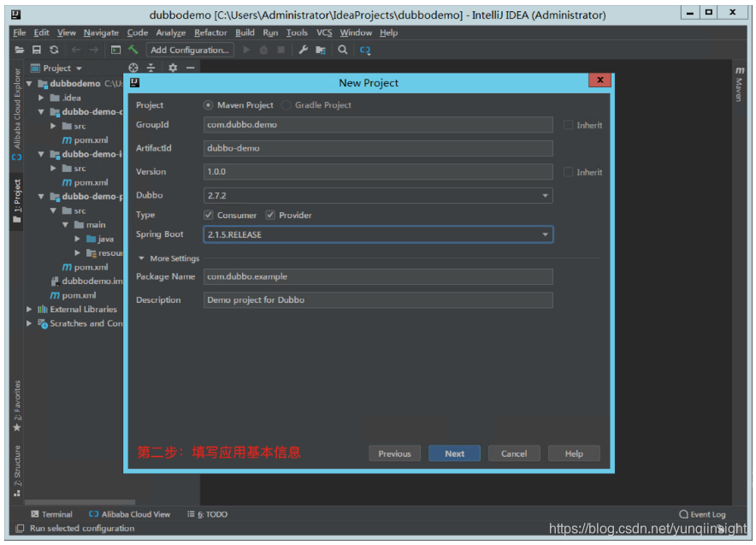This screenshot has width=756, height=545.
Task: Open the Project view selector dropdown
Action: pos(57,68)
